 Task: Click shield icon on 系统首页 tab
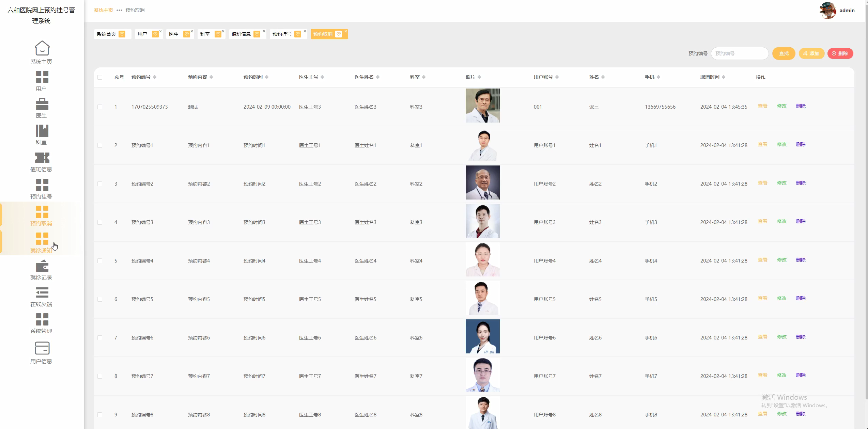point(122,34)
